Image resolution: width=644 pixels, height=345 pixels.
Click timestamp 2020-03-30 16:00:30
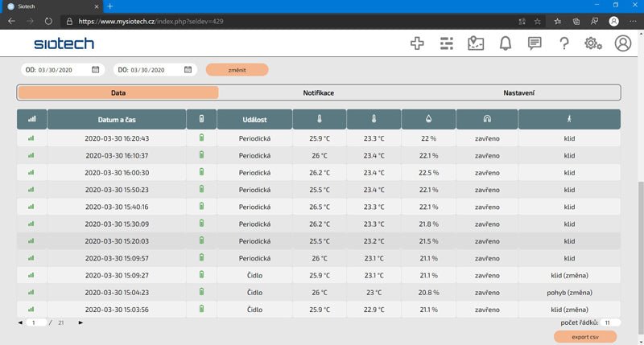pos(117,173)
